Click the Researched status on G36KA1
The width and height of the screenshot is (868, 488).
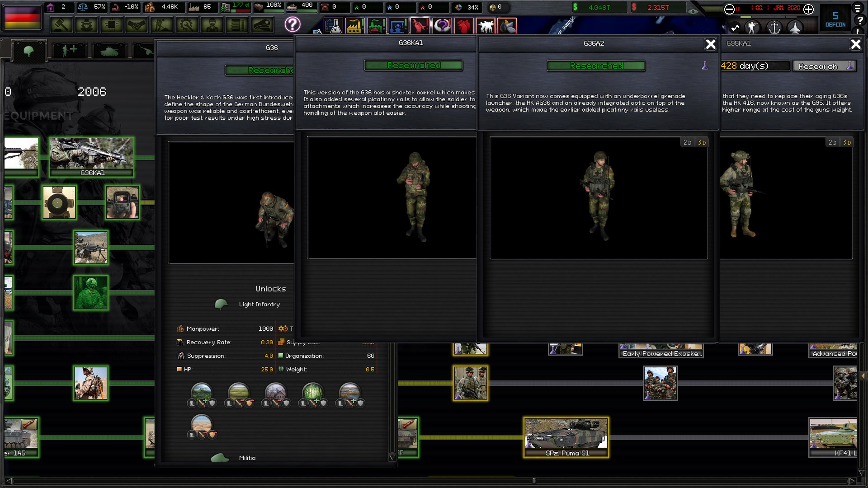[414, 66]
